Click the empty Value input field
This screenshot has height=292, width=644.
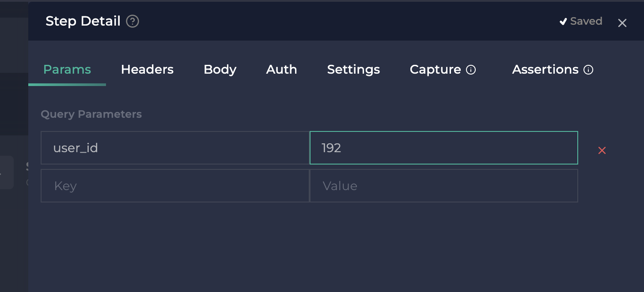(x=443, y=186)
